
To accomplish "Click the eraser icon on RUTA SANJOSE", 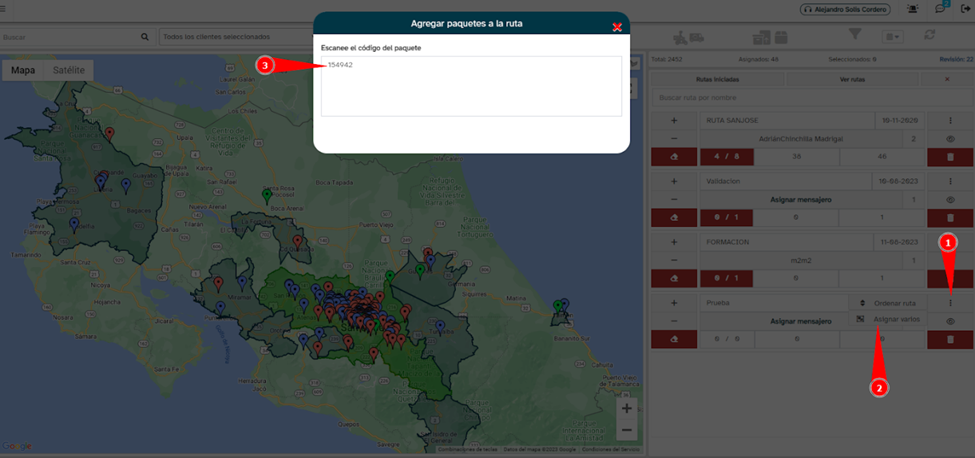I will coord(674,158).
